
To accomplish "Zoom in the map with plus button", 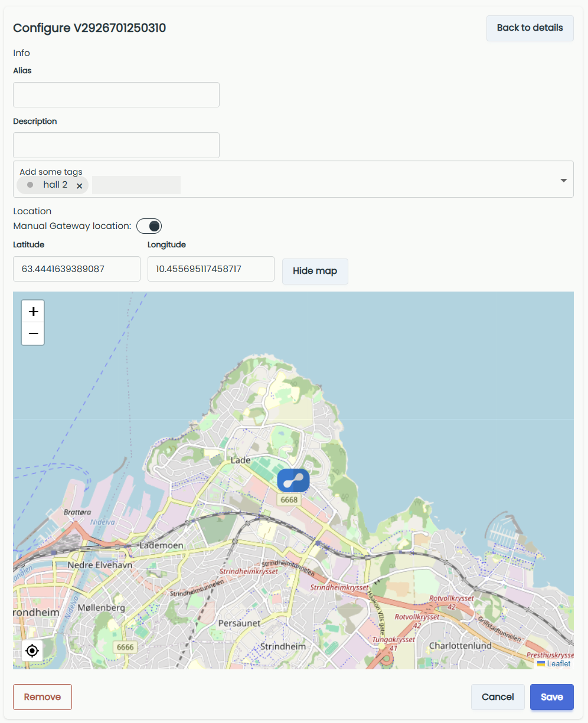I will pyautogui.click(x=33, y=311).
